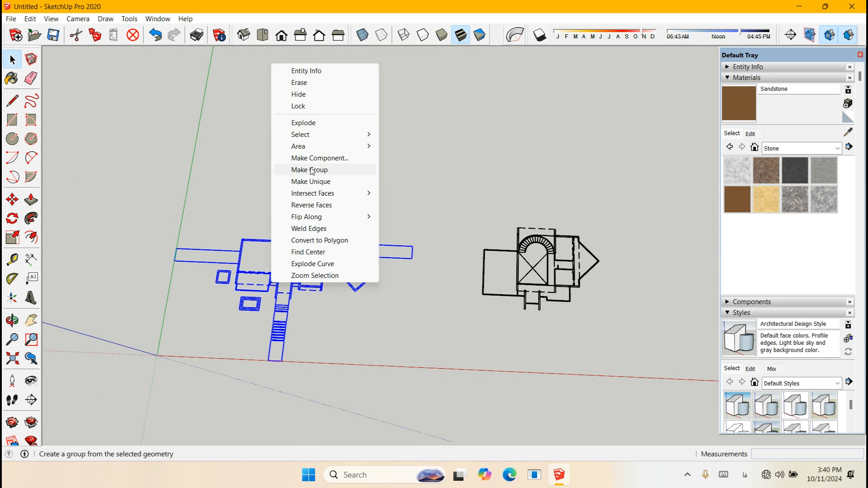Screen dimensions: 868x488
Task: Choose Make Group from context menu
Action: click(309, 170)
